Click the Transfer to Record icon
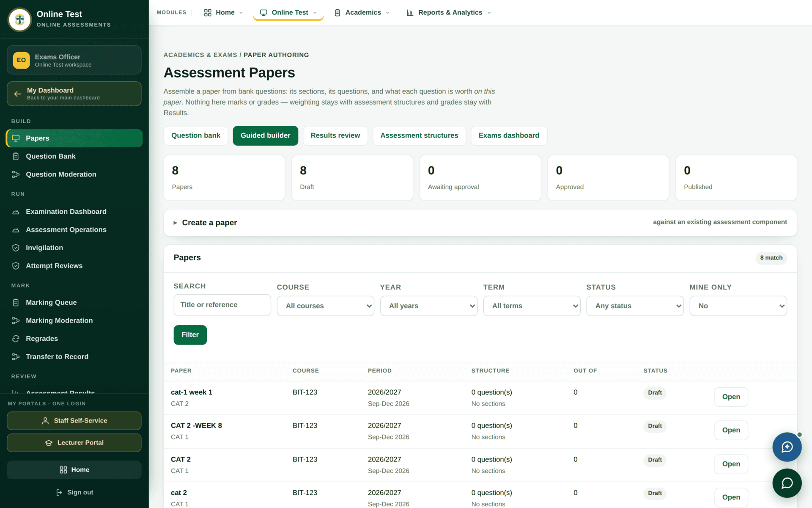The image size is (812, 508). [16, 357]
